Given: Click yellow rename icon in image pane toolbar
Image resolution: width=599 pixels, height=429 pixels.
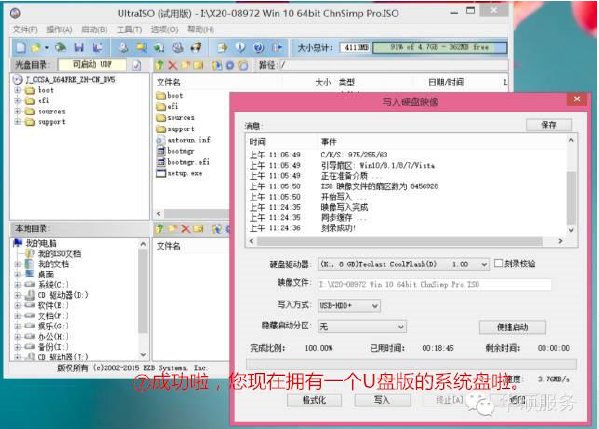Looking at the screenshot, I should tap(198, 65).
